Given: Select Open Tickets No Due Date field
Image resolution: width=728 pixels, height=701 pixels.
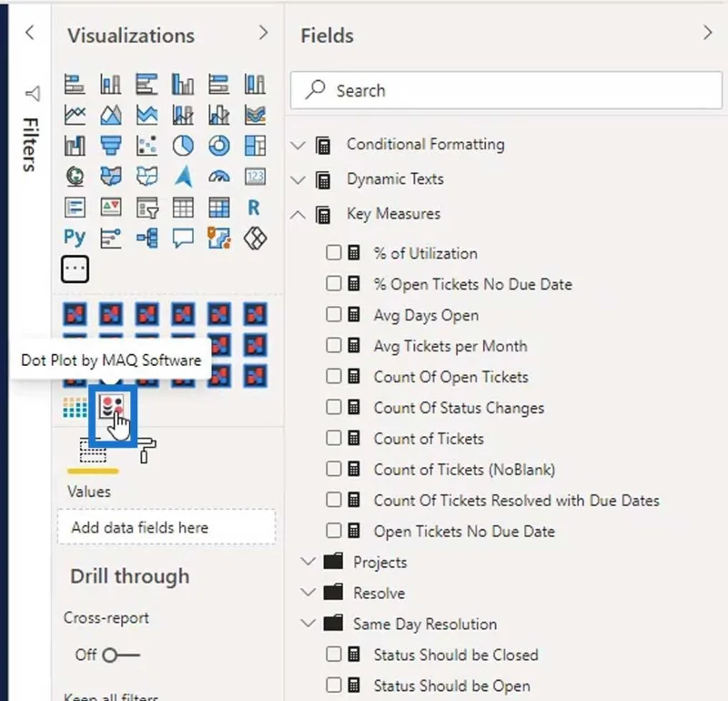Looking at the screenshot, I should tap(464, 531).
